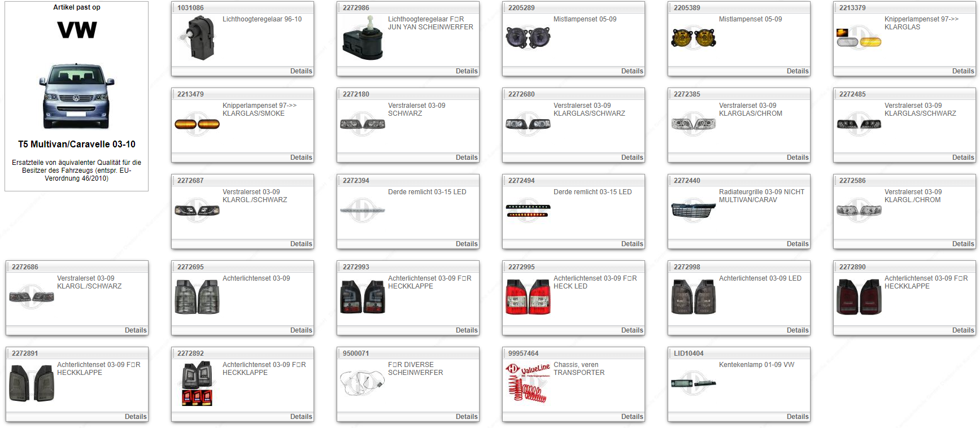Open Details for grille item 2272440
Image resolution: width=980 pixels, height=428 pixels.
pos(797,244)
